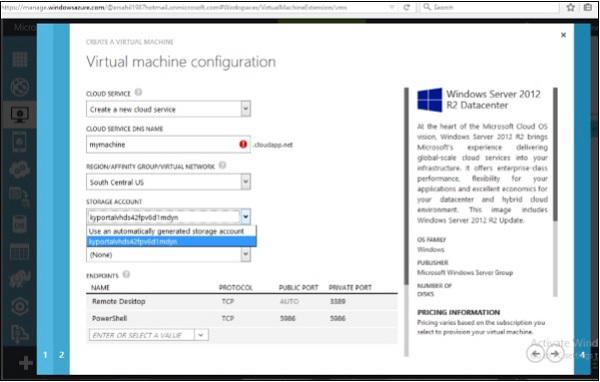600x382 pixels.
Task: Click the Endpoints help icon
Action: [126, 274]
